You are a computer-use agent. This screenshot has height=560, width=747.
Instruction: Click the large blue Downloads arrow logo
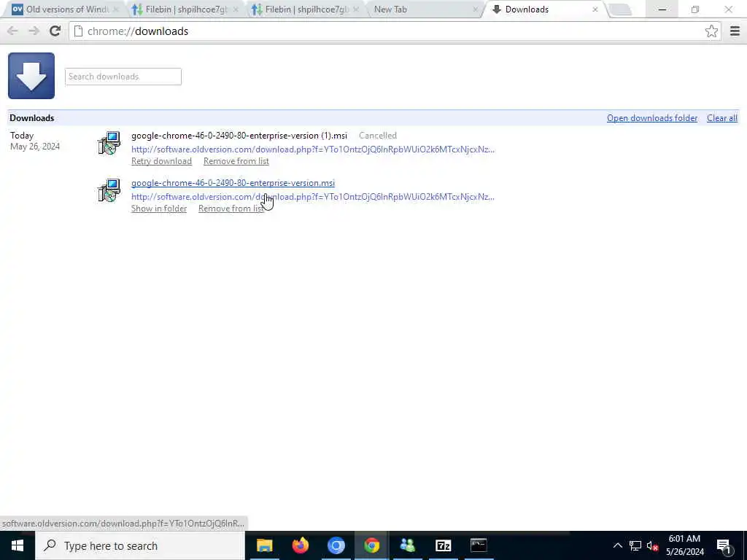point(31,76)
